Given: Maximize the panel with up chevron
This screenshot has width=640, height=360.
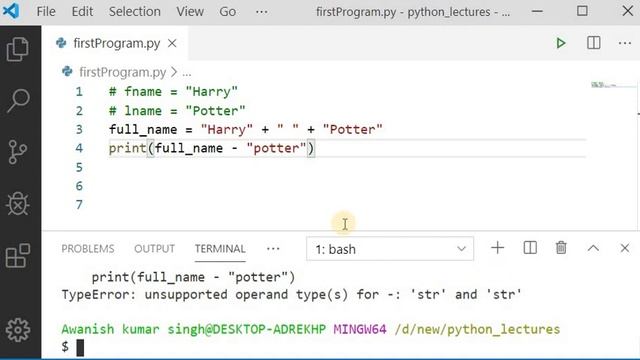Looking at the screenshot, I should (593, 248).
